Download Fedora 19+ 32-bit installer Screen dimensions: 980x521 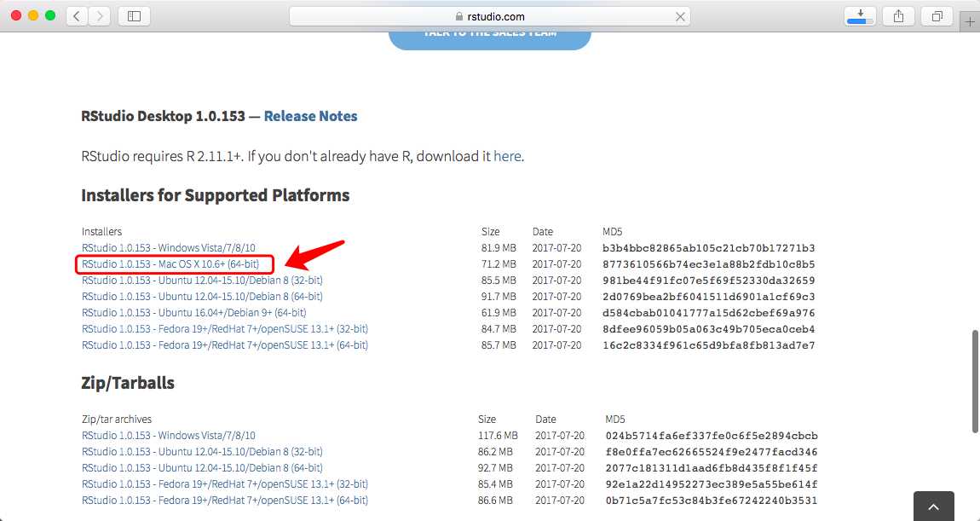[225, 329]
